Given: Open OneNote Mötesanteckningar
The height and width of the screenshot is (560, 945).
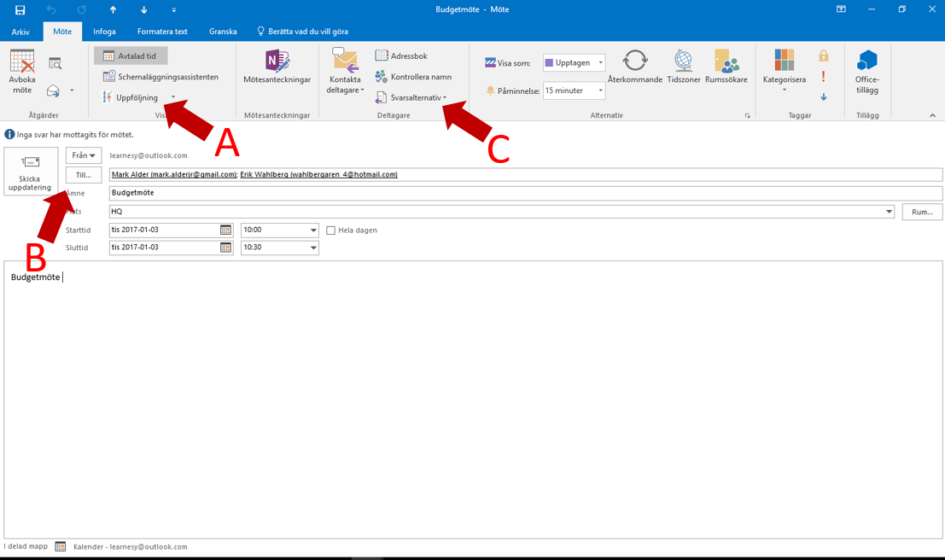Looking at the screenshot, I should coord(277,67).
